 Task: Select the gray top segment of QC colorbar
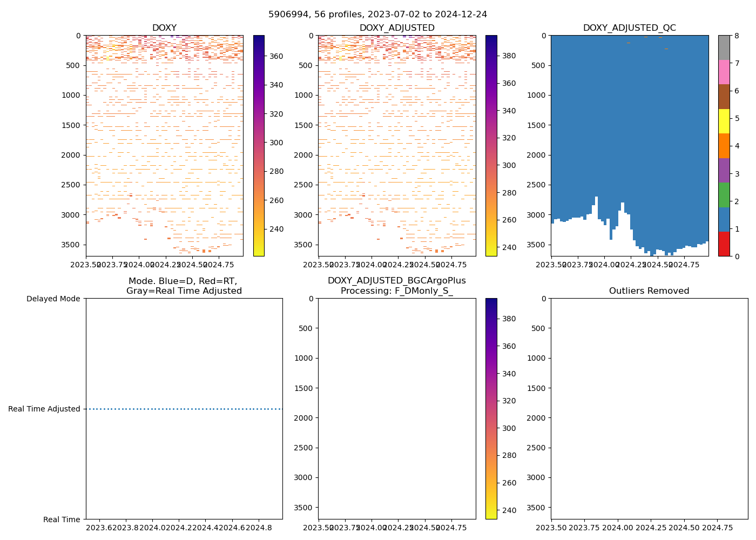click(724, 48)
